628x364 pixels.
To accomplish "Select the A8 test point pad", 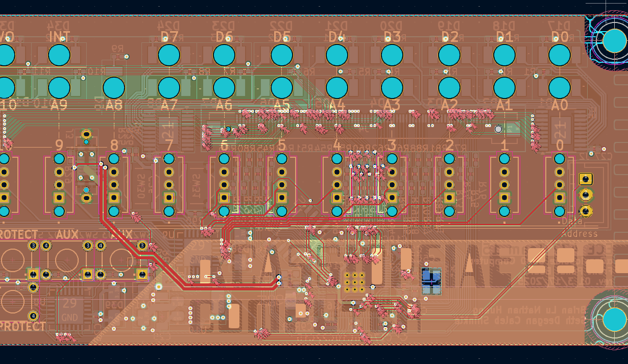I will click(x=114, y=88).
